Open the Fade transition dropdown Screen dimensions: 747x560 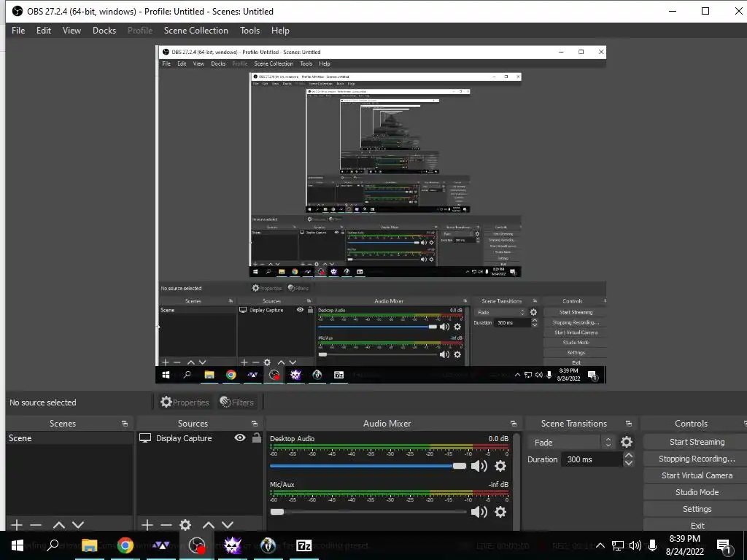[571, 442]
